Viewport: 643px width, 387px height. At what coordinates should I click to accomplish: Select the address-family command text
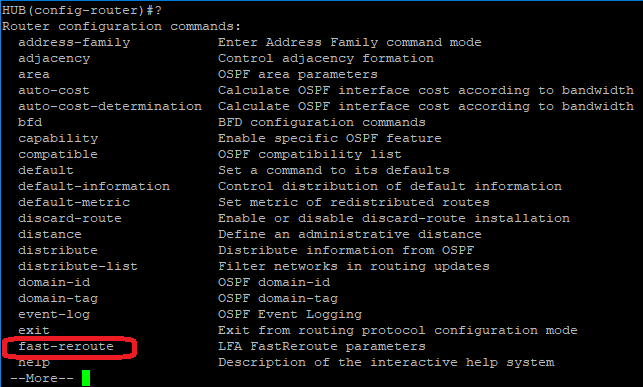(x=74, y=43)
